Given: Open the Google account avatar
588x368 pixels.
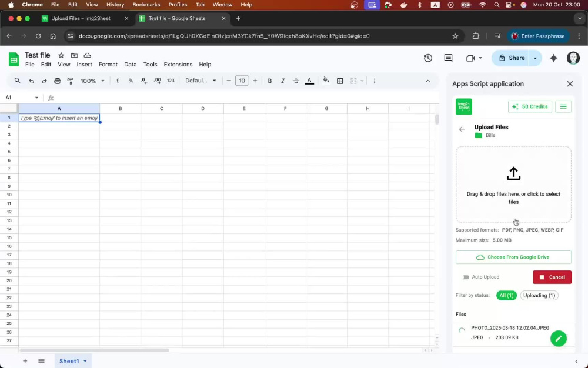Looking at the screenshot, I should pos(573,58).
